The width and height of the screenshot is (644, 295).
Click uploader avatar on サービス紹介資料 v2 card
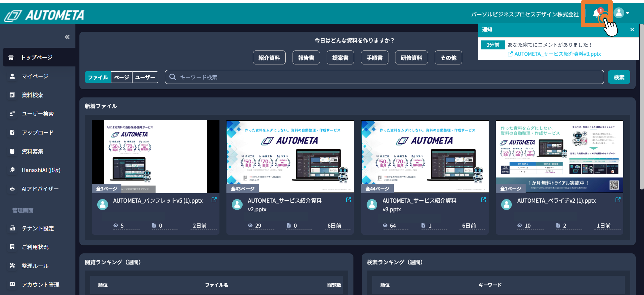pyautogui.click(x=237, y=205)
